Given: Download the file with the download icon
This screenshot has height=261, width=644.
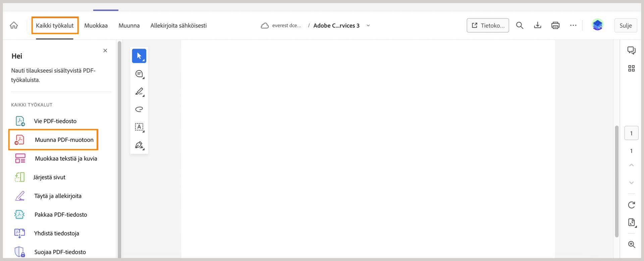Looking at the screenshot, I should coord(538,25).
